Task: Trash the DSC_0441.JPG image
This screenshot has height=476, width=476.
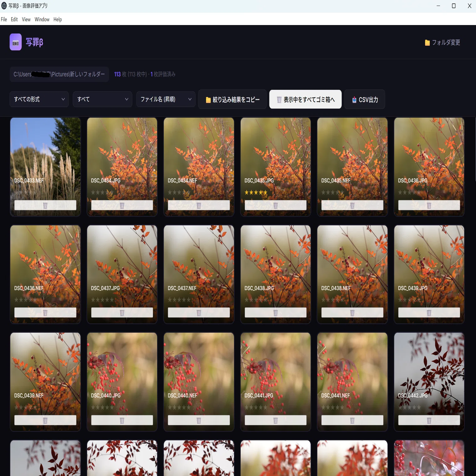Action: (275, 420)
